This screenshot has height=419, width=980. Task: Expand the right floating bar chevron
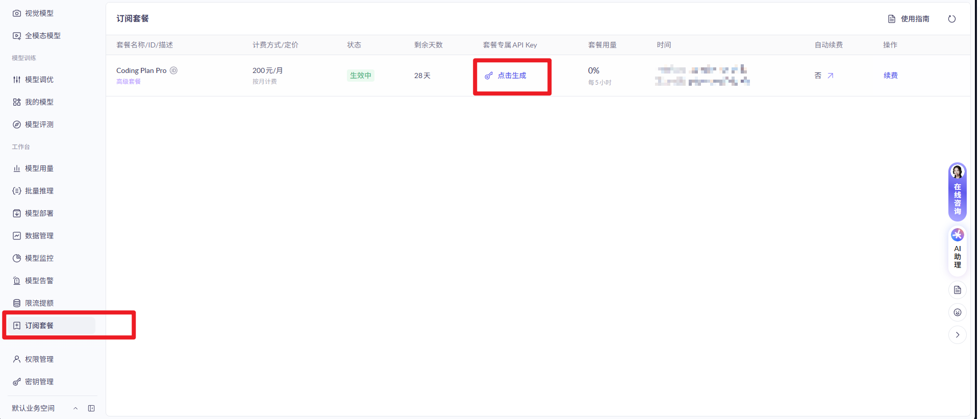tap(957, 335)
